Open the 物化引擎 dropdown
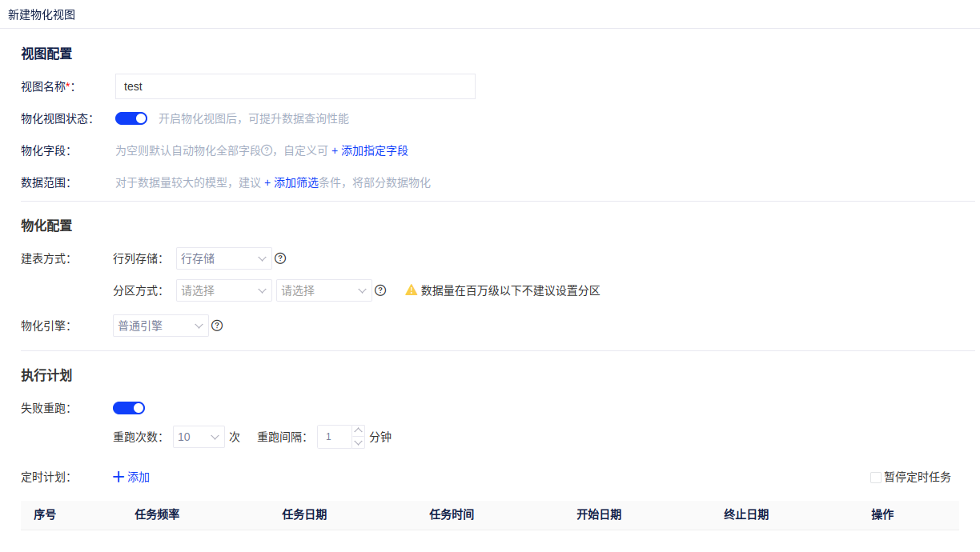Image resolution: width=980 pixels, height=552 pixels. click(x=160, y=326)
